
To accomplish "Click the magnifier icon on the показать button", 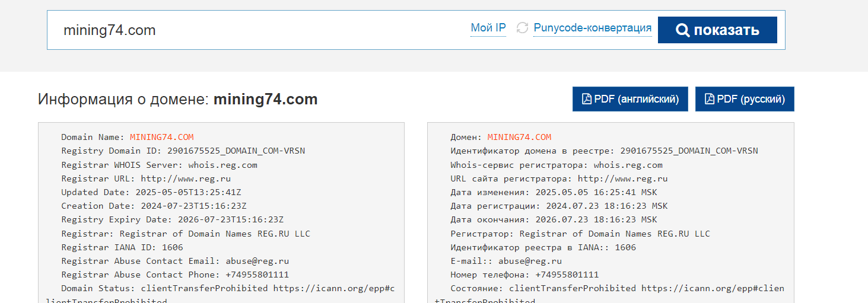I will tap(683, 30).
